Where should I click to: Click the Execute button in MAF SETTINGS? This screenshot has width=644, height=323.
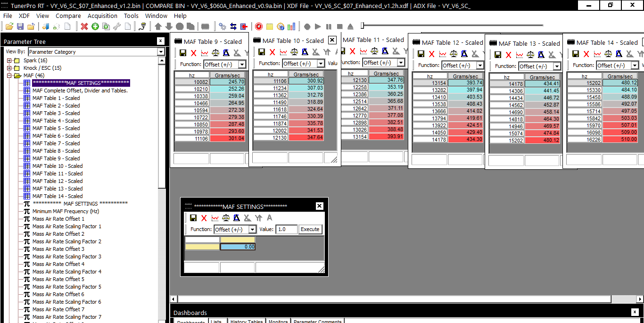310,229
